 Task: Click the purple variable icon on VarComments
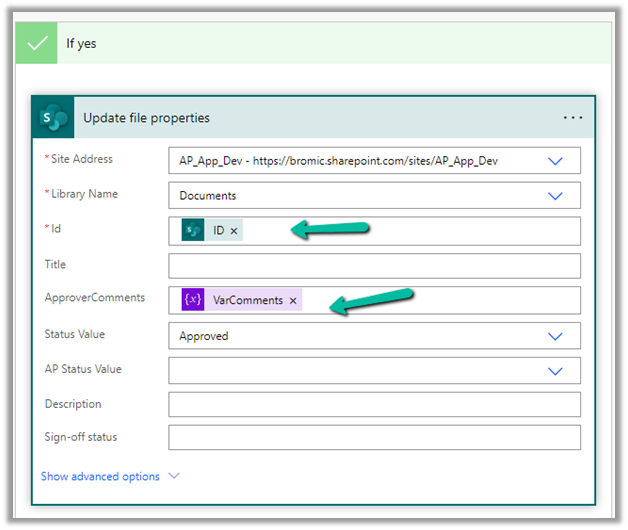coord(192,300)
